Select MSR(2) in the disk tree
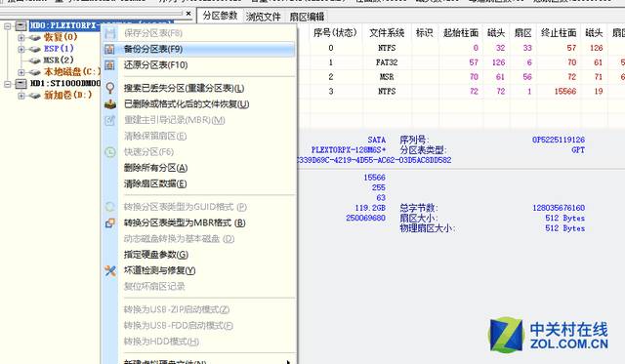The height and width of the screenshot is (364, 625). (59, 61)
